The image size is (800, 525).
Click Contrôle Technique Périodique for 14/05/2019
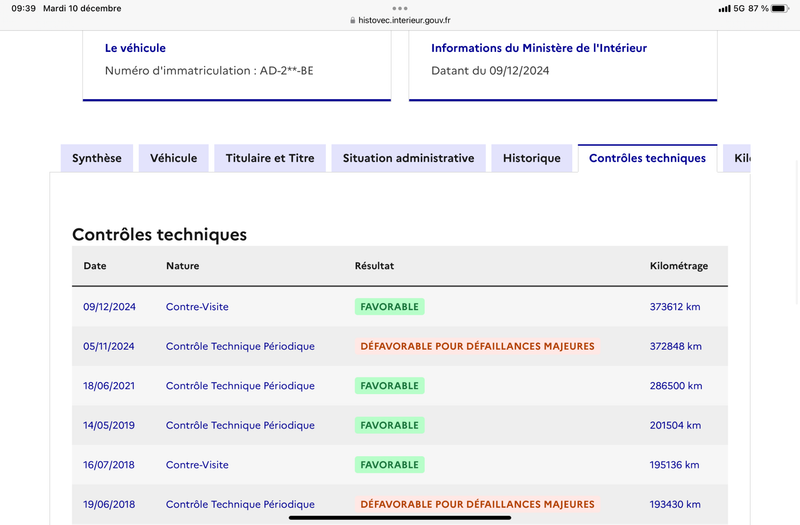point(240,425)
